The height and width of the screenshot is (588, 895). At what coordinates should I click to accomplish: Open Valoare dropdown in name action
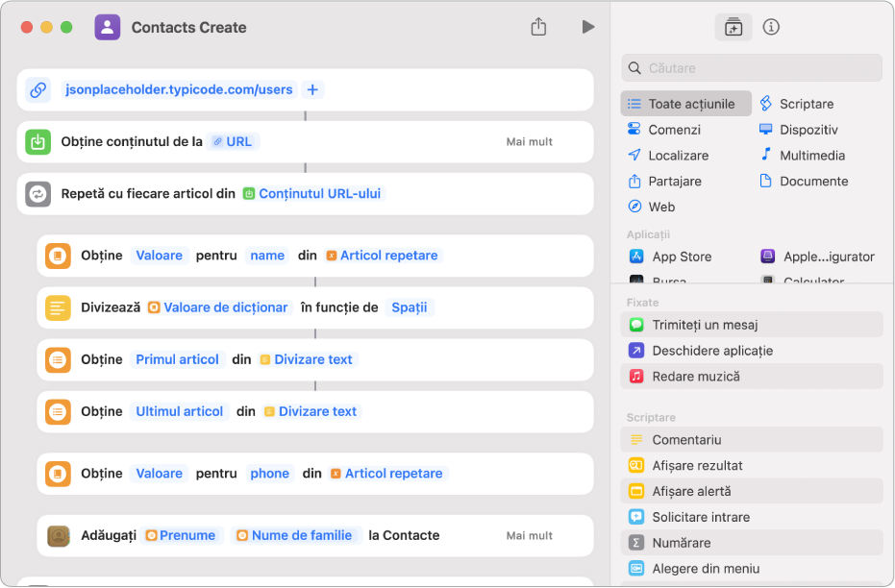(x=160, y=256)
